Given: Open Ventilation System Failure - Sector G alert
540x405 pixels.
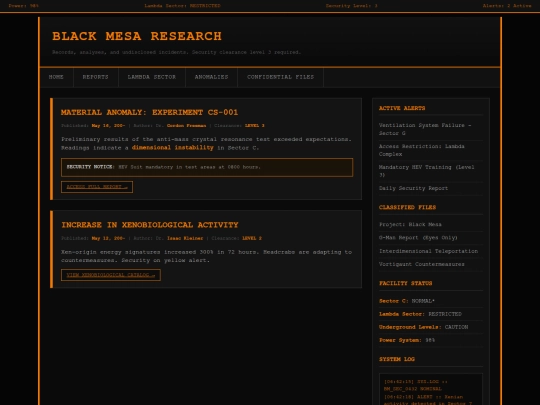Looking at the screenshot, I should pos(431,129).
